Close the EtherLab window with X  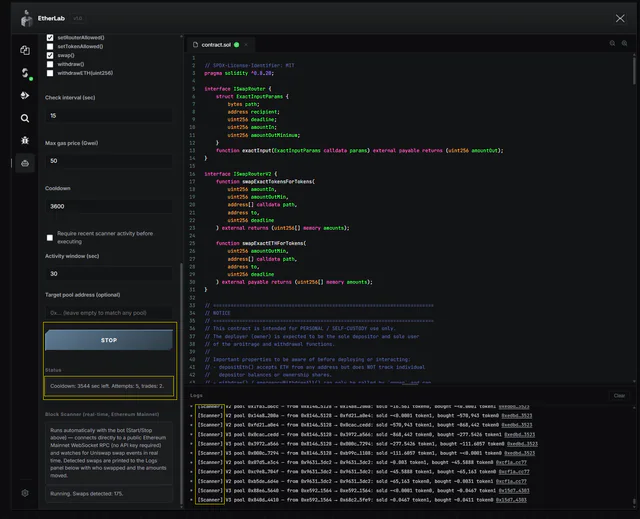pos(620,18)
